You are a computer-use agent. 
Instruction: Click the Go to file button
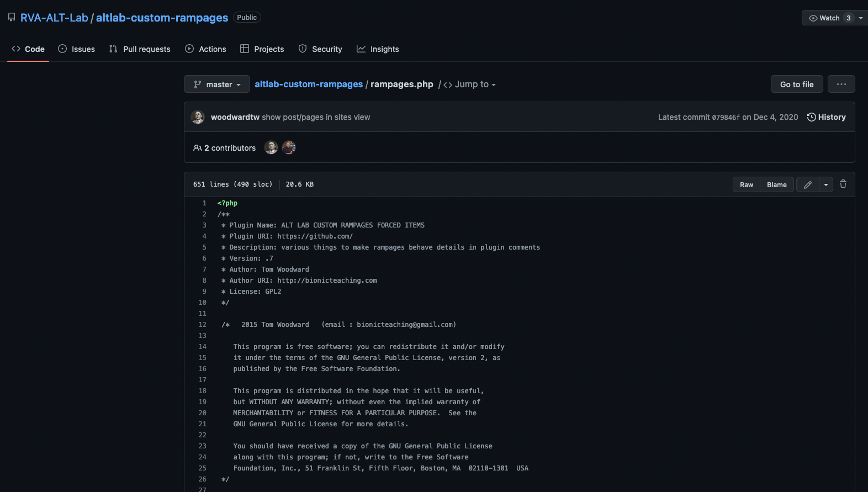pos(797,84)
